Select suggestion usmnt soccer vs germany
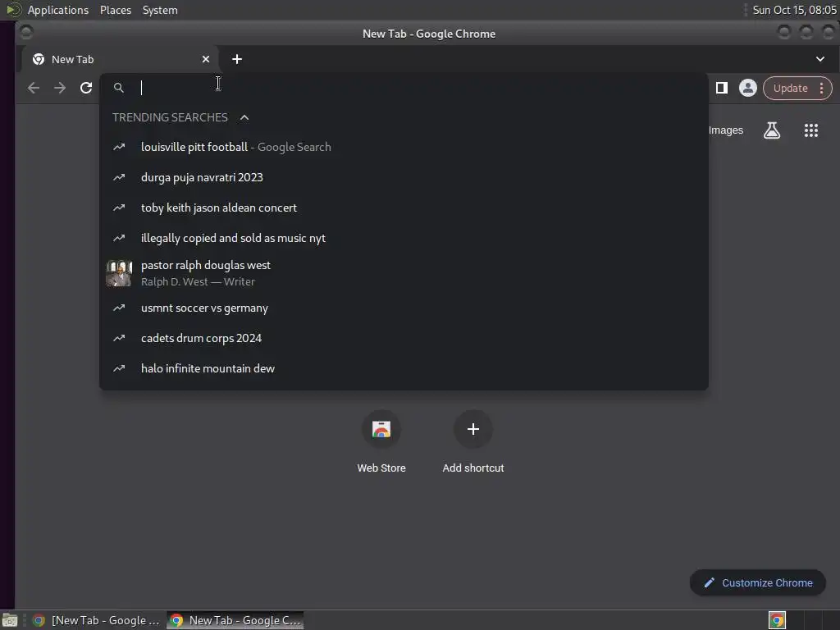This screenshot has height=630, width=840. coord(404,308)
